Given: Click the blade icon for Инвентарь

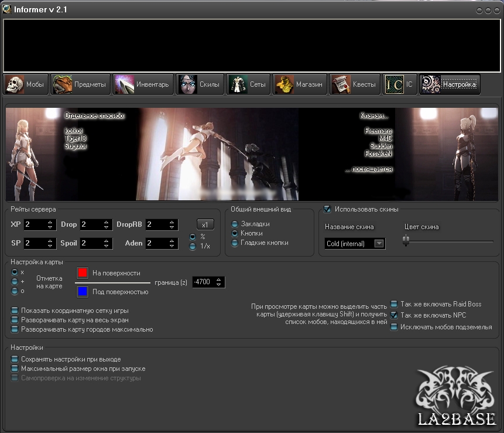Looking at the screenshot, I should tap(125, 84).
